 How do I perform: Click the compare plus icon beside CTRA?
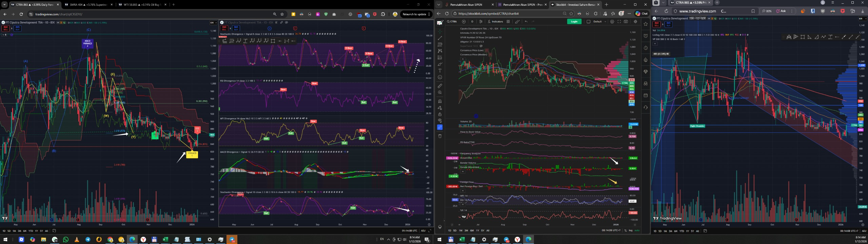[x=463, y=21]
